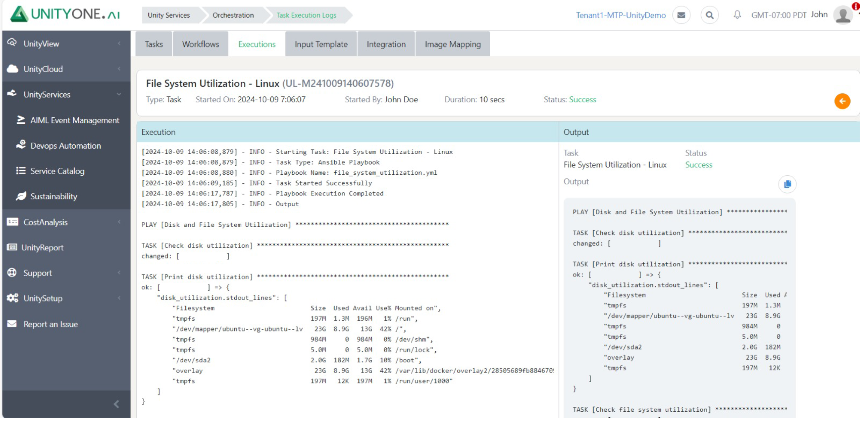This screenshot has width=868, height=426.
Task: Open Service Catalog menu item
Action: [57, 171]
